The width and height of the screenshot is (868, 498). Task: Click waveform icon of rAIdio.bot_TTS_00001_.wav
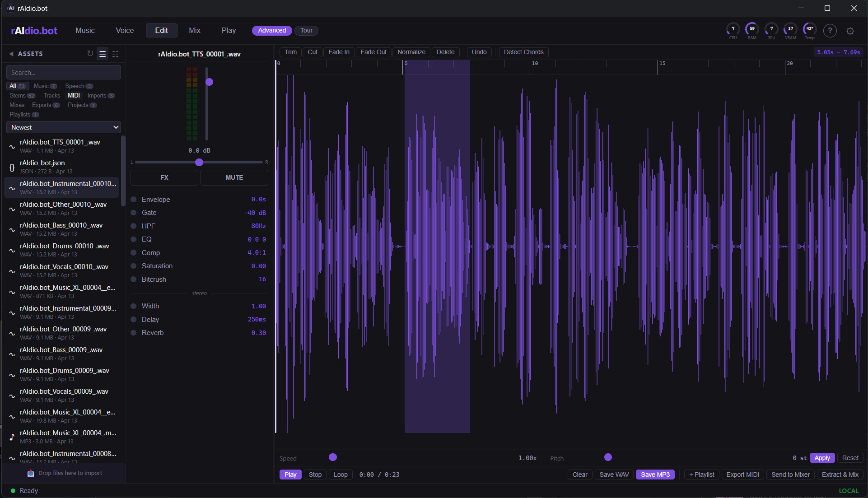tap(12, 146)
